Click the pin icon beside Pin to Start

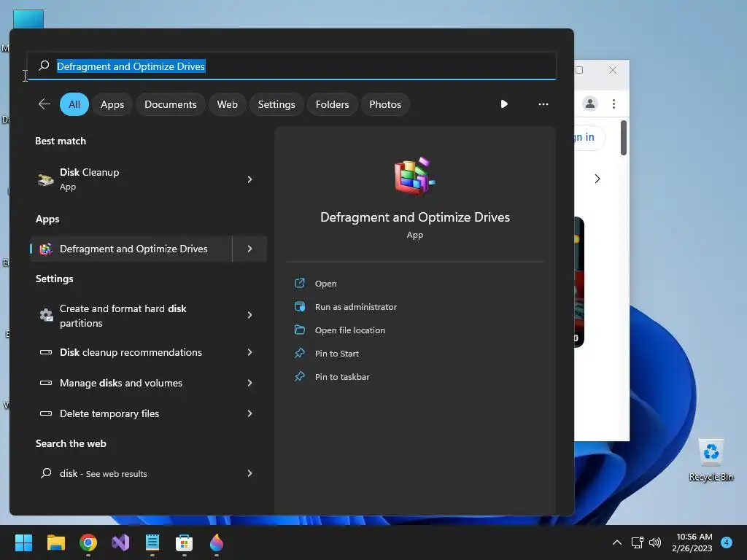tap(300, 353)
